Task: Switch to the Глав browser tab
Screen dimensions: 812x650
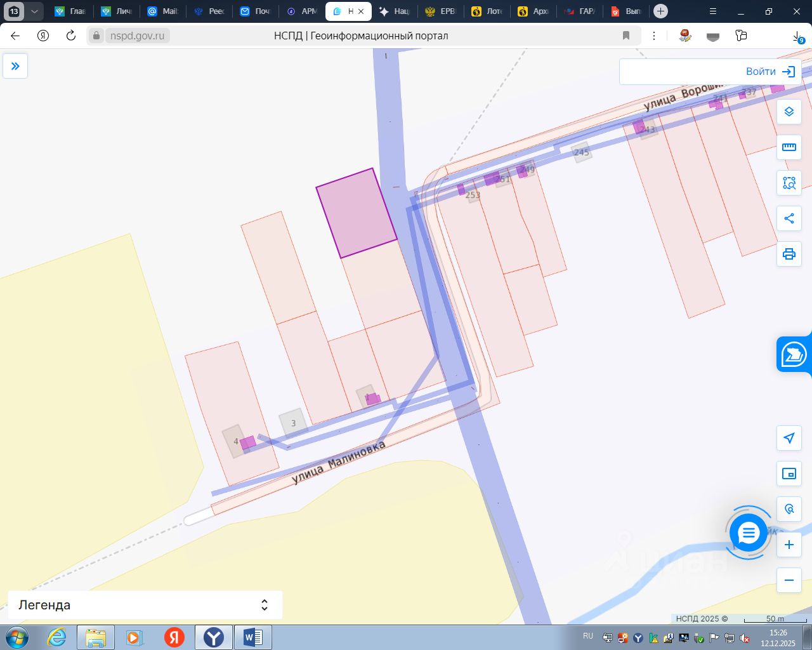Action: coord(70,11)
